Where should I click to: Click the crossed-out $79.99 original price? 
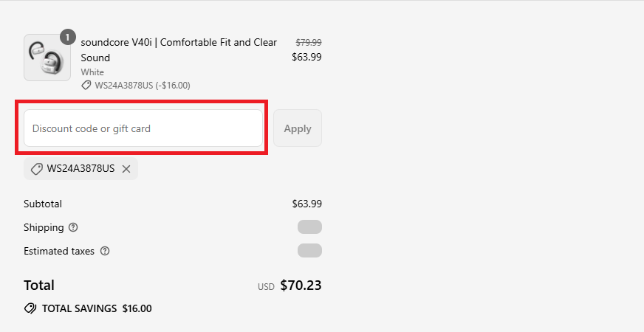[308, 43]
